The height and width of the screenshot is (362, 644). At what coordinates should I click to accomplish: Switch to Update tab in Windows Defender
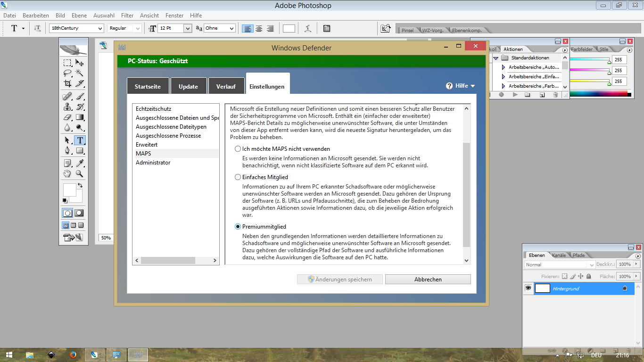188,86
